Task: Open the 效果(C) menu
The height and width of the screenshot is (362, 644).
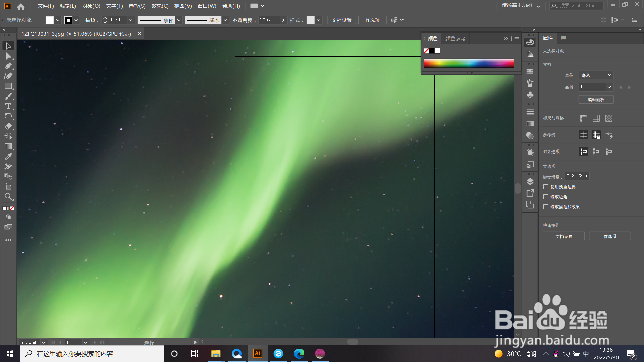Action: (x=160, y=6)
